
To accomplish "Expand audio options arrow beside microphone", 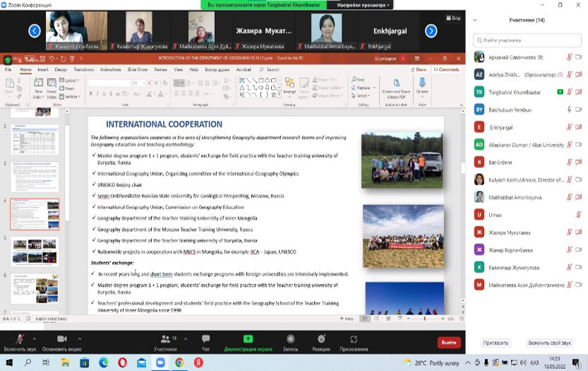I will point(35,338).
